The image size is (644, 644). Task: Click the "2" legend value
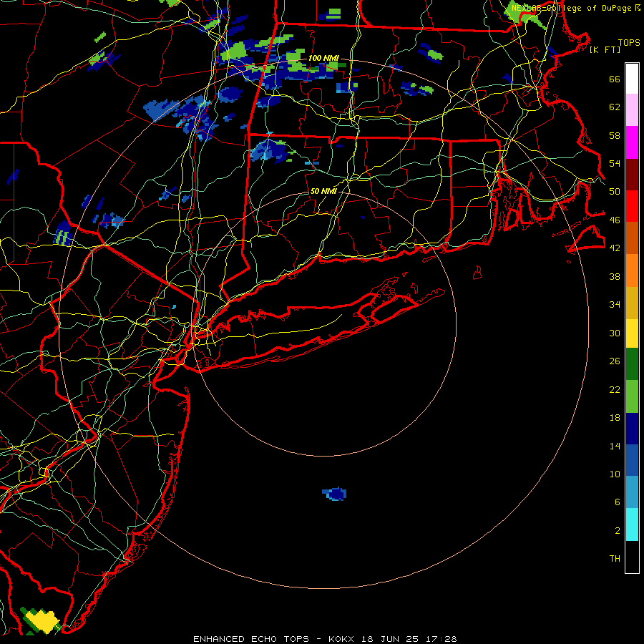pyautogui.click(x=618, y=531)
